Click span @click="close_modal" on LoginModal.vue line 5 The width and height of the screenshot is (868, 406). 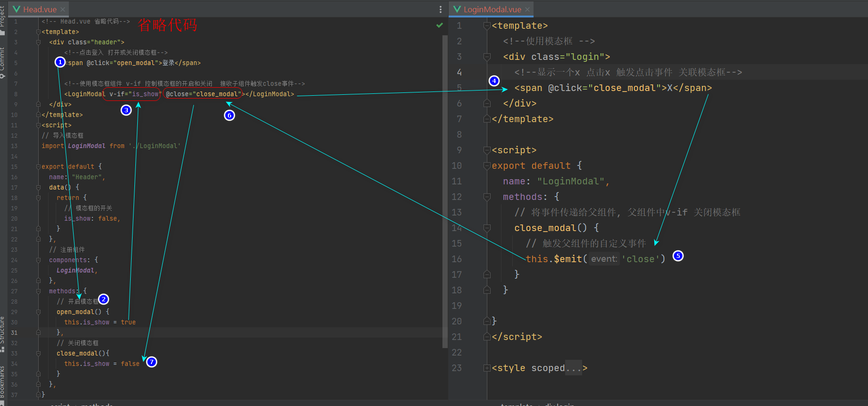[613, 88]
